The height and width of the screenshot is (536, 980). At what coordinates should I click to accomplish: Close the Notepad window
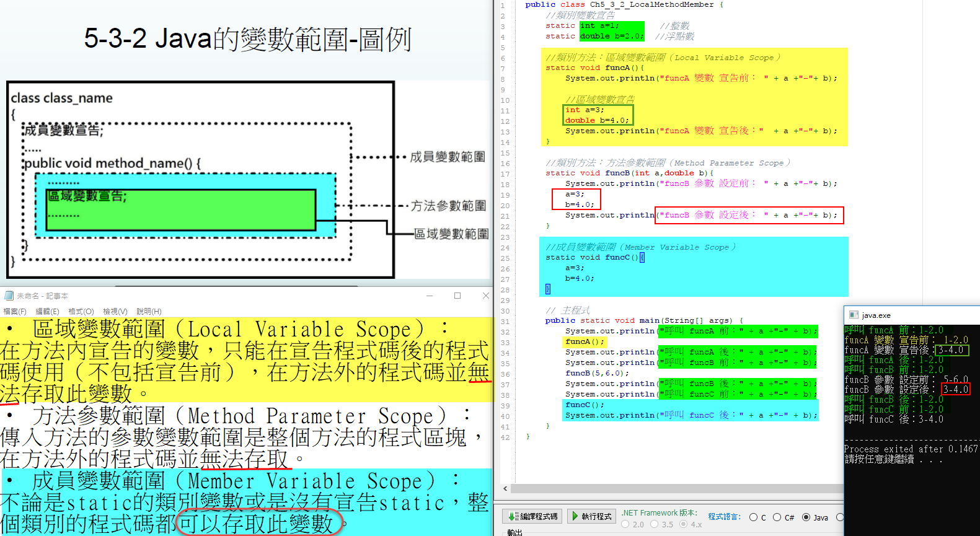click(x=485, y=296)
